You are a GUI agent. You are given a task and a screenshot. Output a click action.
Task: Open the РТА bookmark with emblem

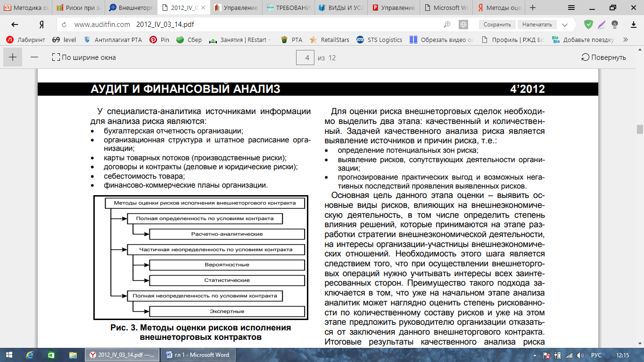coord(291,40)
